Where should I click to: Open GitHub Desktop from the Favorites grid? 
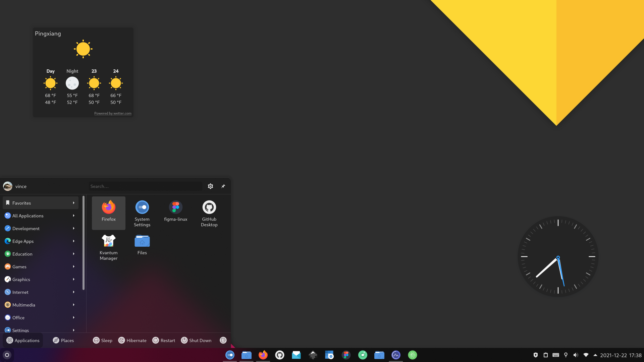tap(209, 213)
